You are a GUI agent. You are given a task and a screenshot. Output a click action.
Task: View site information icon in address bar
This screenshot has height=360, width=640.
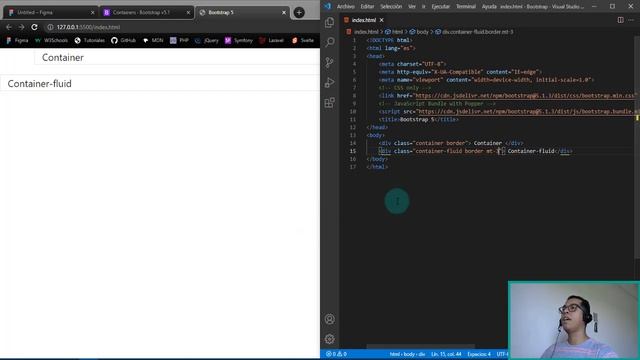point(50,27)
